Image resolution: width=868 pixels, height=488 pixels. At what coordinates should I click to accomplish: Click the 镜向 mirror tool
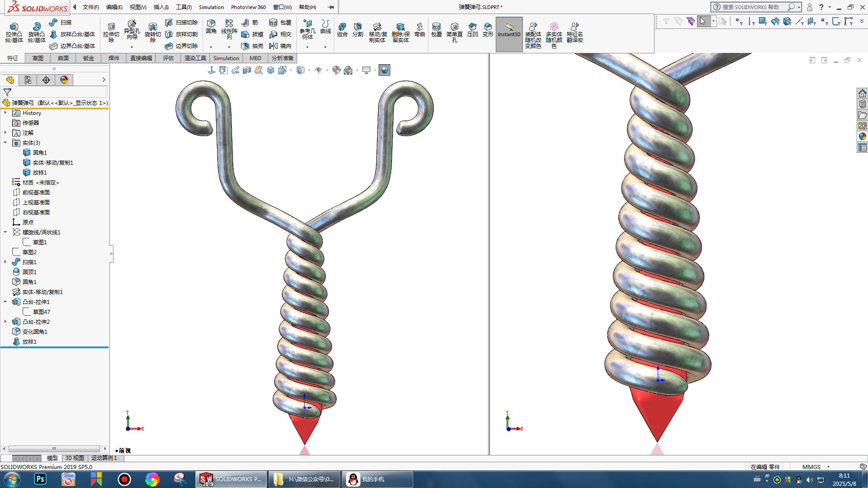tap(280, 46)
